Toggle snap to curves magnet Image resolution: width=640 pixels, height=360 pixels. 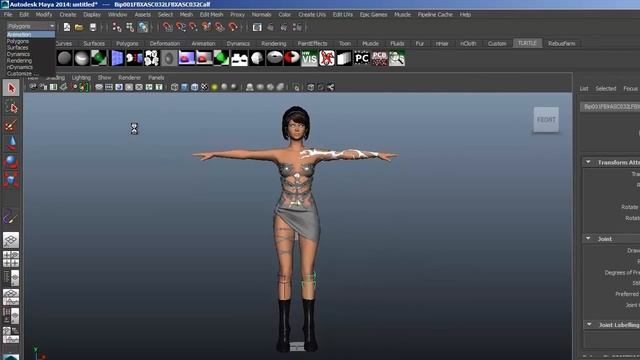point(180,27)
